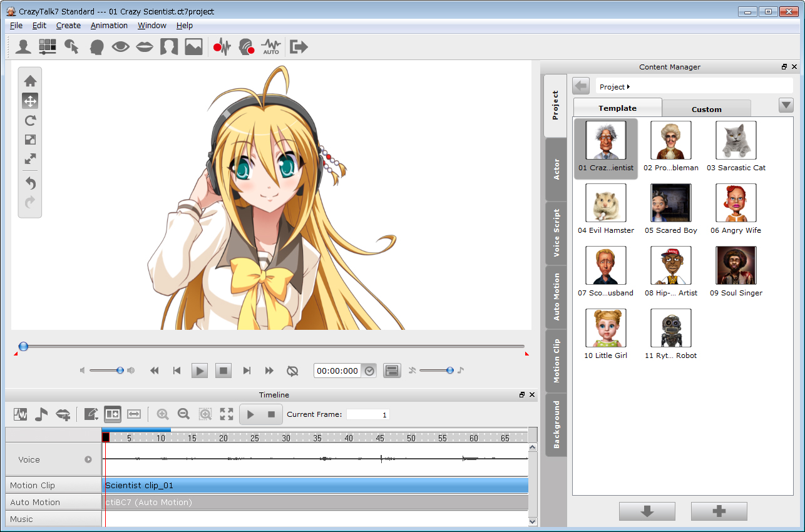The width and height of the screenshot is (805, 532).
Task: Click the playback position slider handle
Action: pyautogui.click(x=23, y=346)
